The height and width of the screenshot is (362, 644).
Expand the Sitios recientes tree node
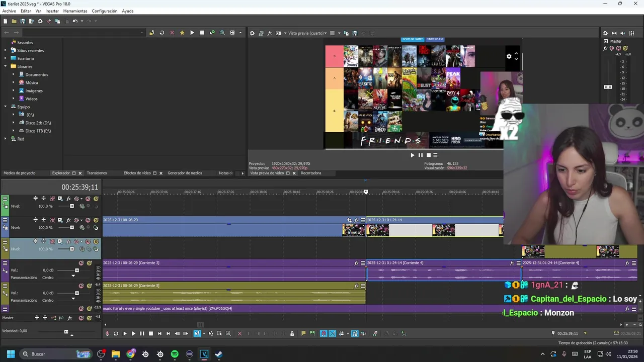[x=6, y=50]
